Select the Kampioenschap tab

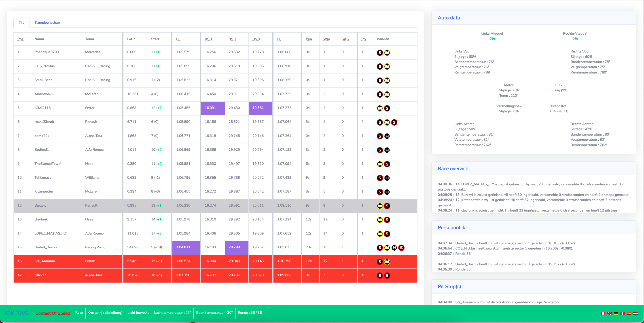coord(47,23)
